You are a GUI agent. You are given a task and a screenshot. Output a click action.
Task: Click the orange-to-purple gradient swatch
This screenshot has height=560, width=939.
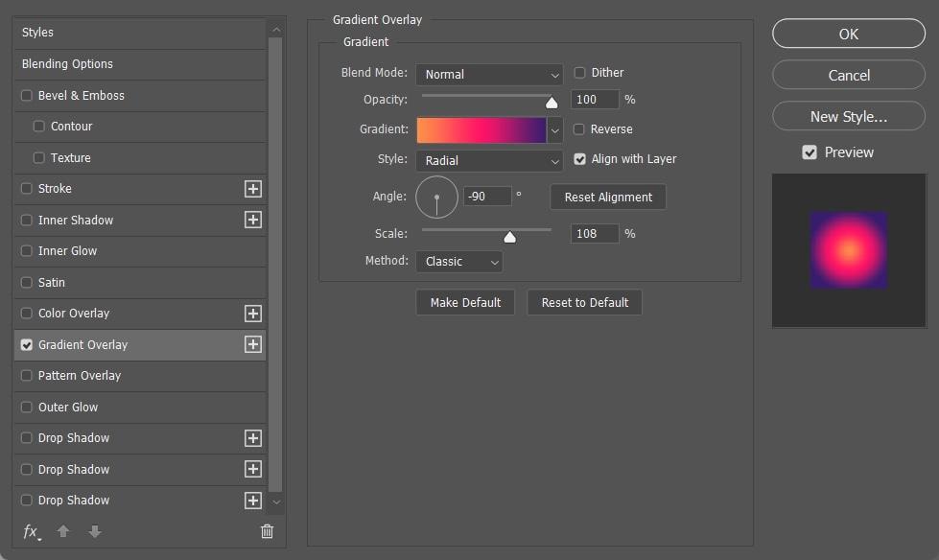tap(481, 130)
